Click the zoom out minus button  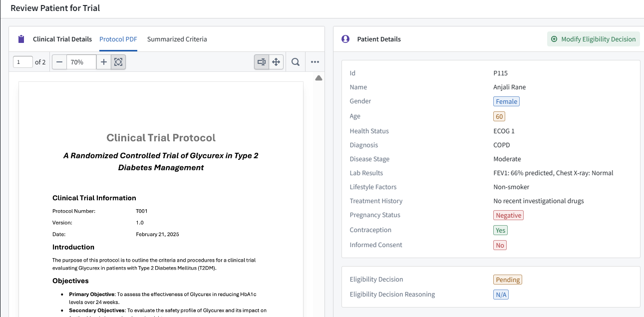59,62
